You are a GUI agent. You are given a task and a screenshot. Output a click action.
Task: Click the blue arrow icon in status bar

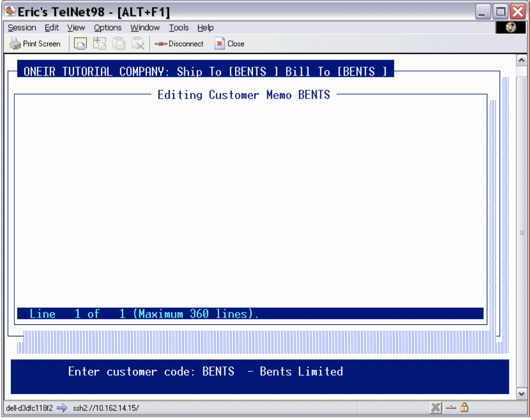point(62,408)
